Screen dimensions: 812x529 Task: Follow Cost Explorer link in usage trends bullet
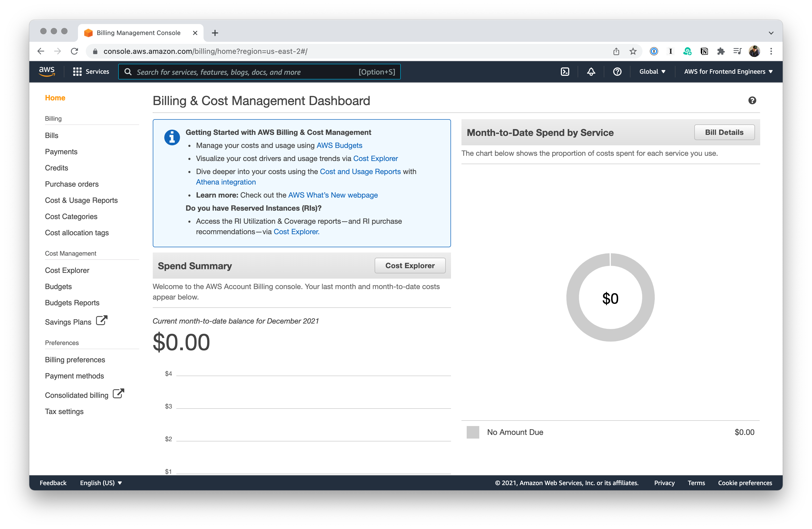pyautogui.click(x=375, y=158)
